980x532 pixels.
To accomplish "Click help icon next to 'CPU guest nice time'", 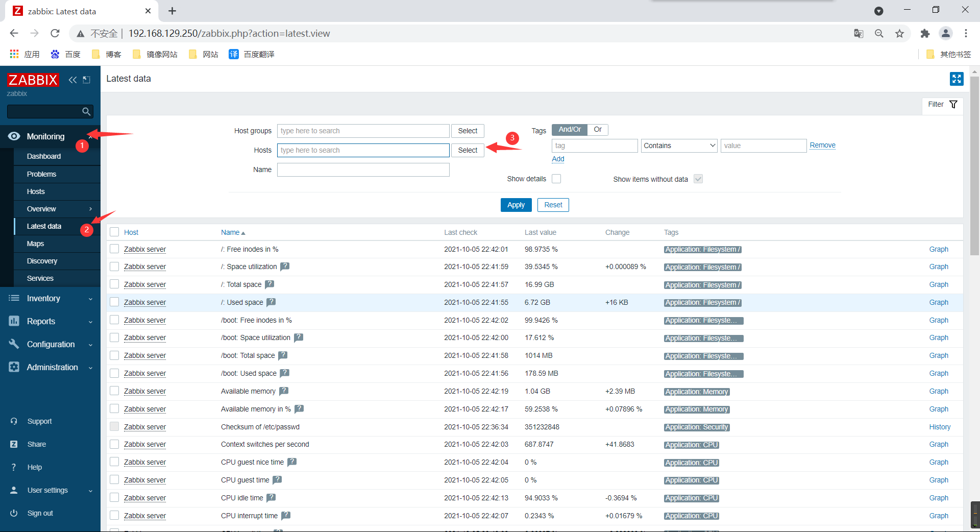I will [x=292, y=462].
